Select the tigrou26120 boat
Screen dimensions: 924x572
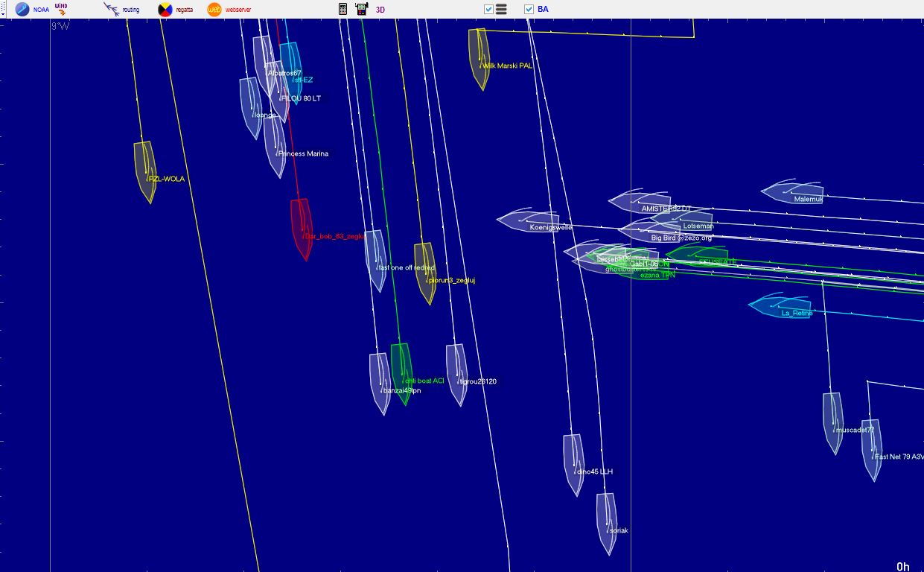coord(457,375)
